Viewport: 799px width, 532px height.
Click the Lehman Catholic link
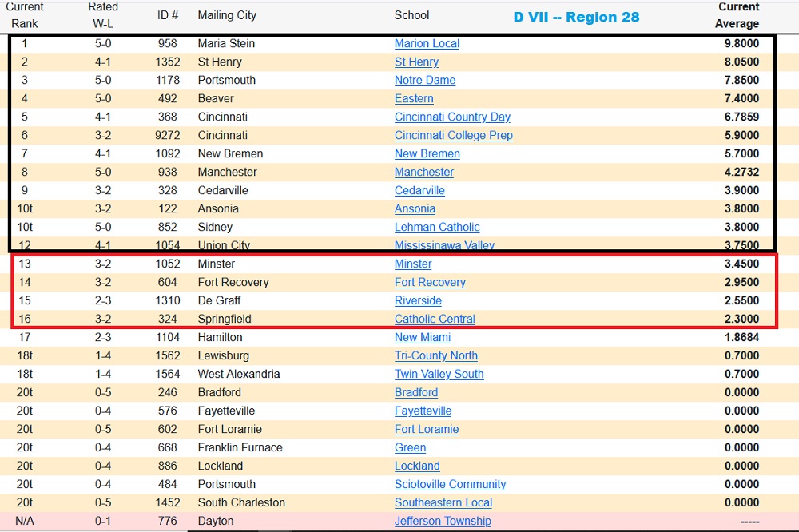[437, 228]
